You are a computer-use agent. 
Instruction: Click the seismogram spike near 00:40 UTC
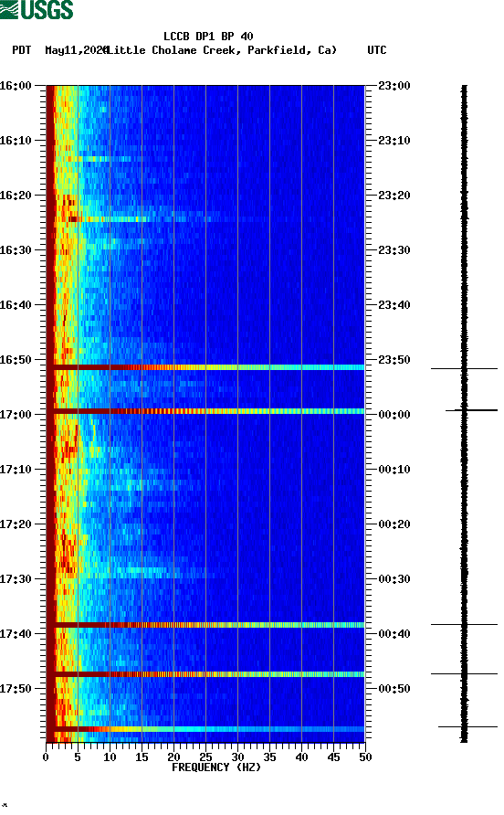coord(464,624)
